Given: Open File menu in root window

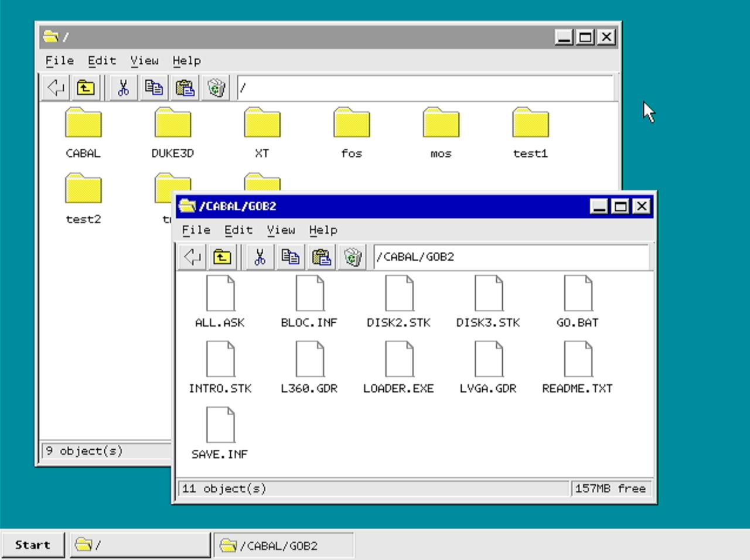Looking at the screenshot, I should pos(60,60).
